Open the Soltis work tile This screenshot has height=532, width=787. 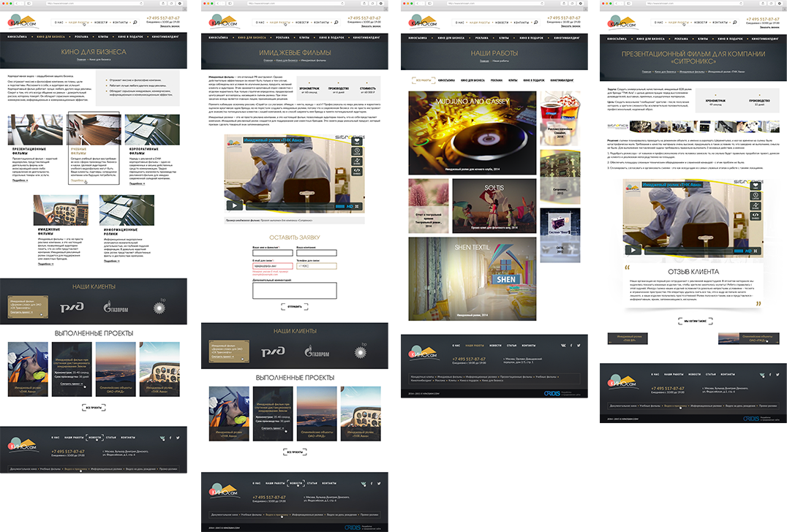click(x=494, y=206)
